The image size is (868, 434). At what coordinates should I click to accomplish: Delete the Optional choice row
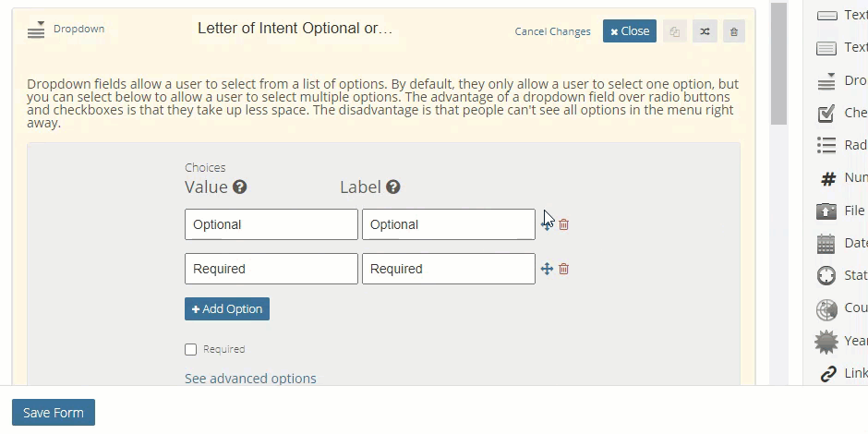coord(564,224)
